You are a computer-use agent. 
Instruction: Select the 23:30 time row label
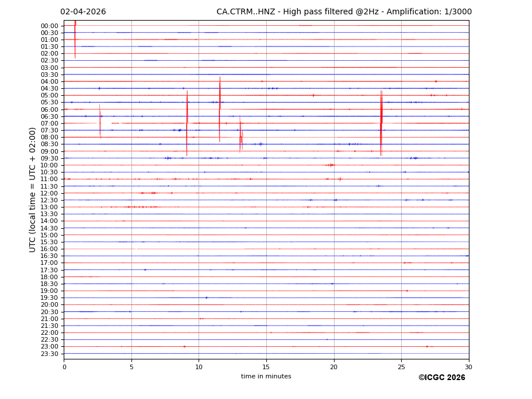[x=49, y=354]
